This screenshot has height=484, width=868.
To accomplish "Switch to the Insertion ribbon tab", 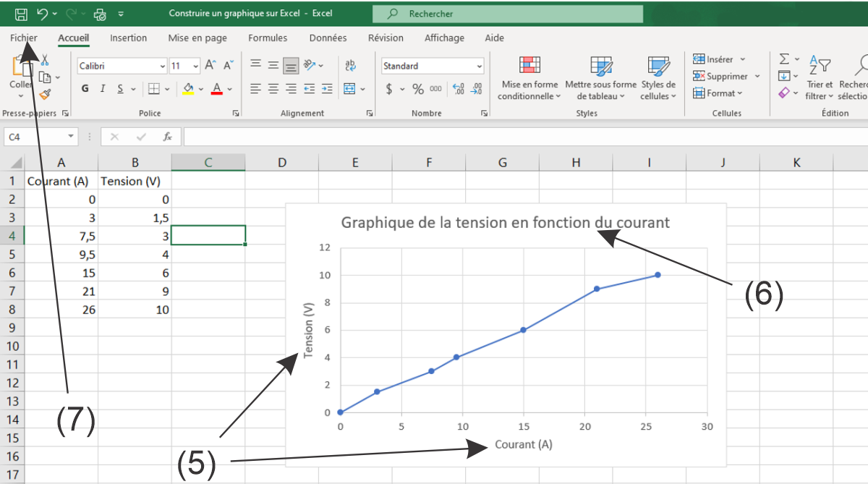I will pos(128,38).
